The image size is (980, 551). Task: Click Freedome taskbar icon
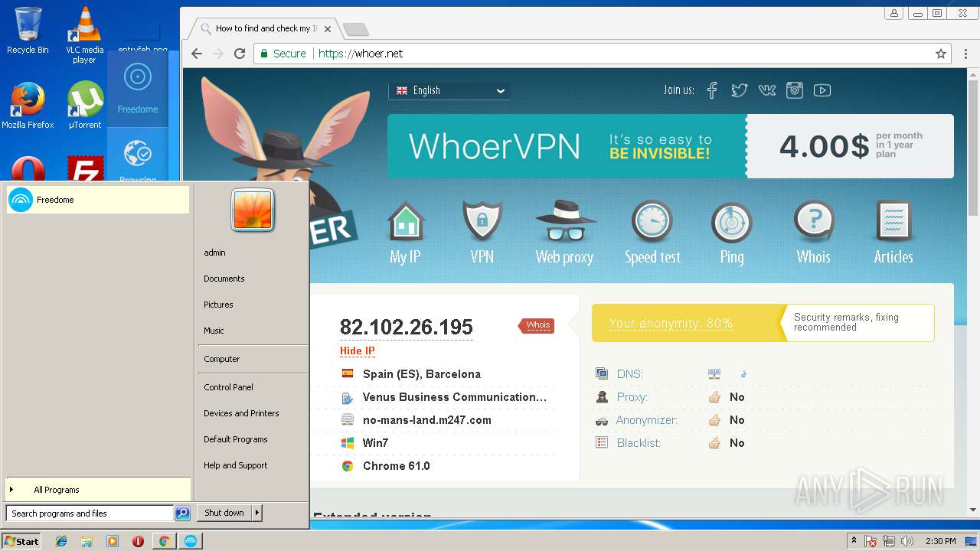pyautogui.click(x=190, y=541)
